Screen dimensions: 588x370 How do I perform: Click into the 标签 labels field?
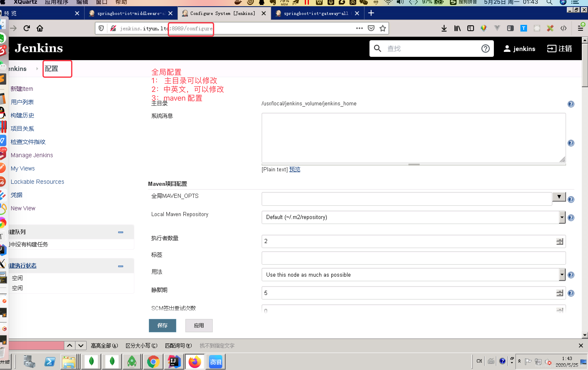click(413, 258)
